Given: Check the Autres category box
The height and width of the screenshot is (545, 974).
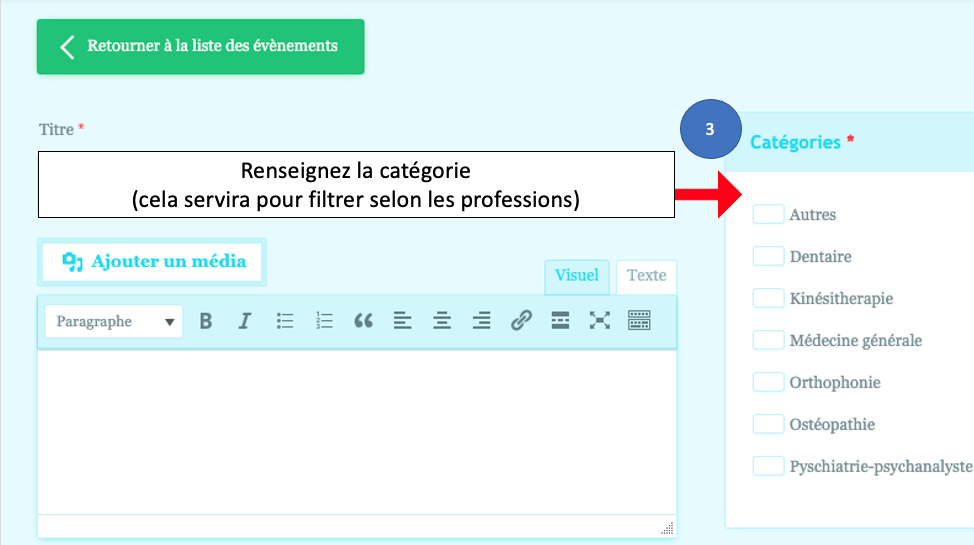Looking at the screenshot, I should pyautogui.click(x=768, y=214).
